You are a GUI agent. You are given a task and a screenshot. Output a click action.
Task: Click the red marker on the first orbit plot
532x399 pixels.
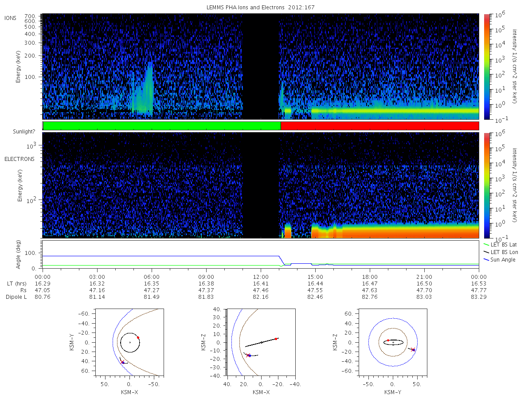138,337
